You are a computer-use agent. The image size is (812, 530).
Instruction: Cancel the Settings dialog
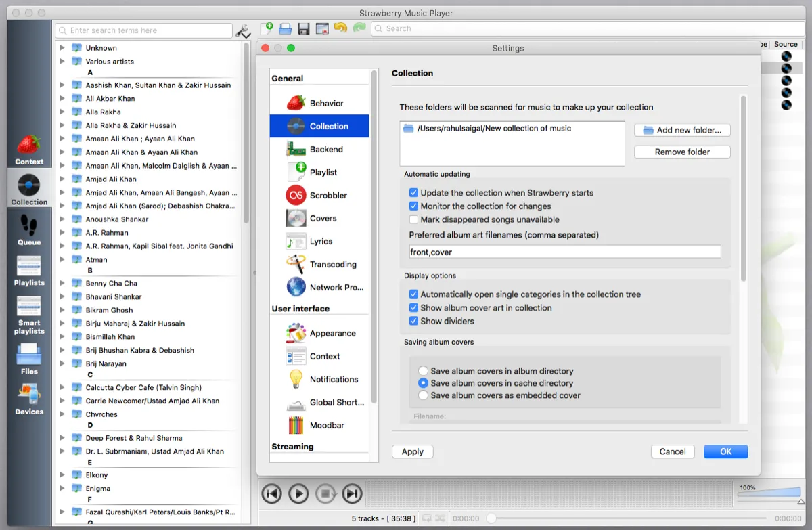tap(673, 451)
